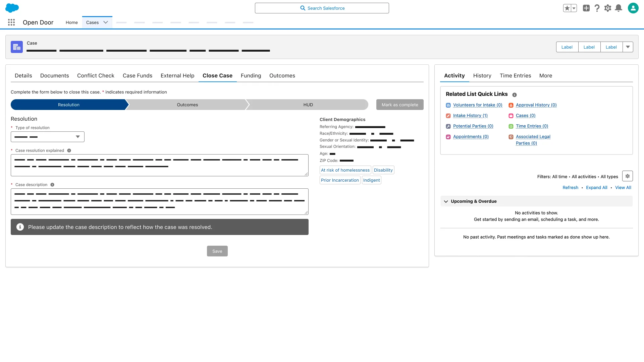Select the Close Case tab
The width and height of the screenshot is (644, 362).
coord(217,76)
